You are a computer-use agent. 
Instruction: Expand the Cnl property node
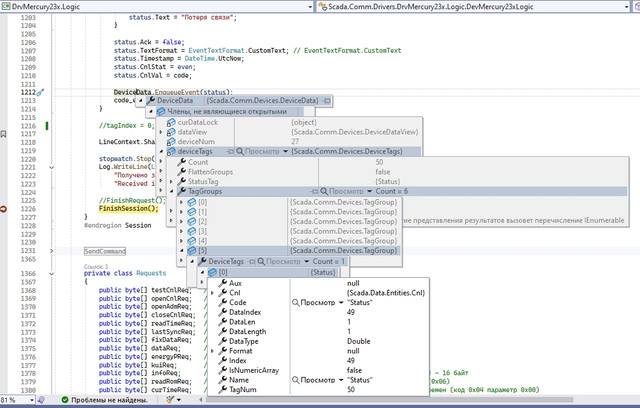(x=212, y=293)
